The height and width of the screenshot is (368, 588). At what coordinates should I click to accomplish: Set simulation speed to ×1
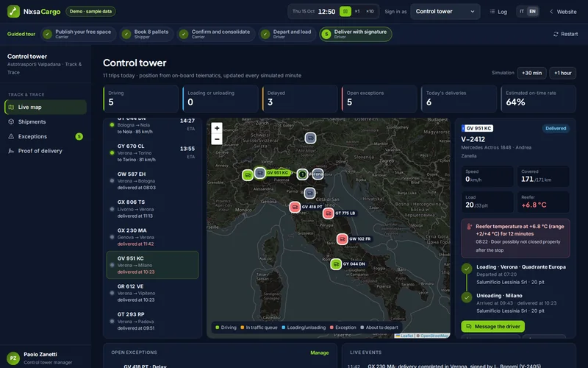(357, 11)
